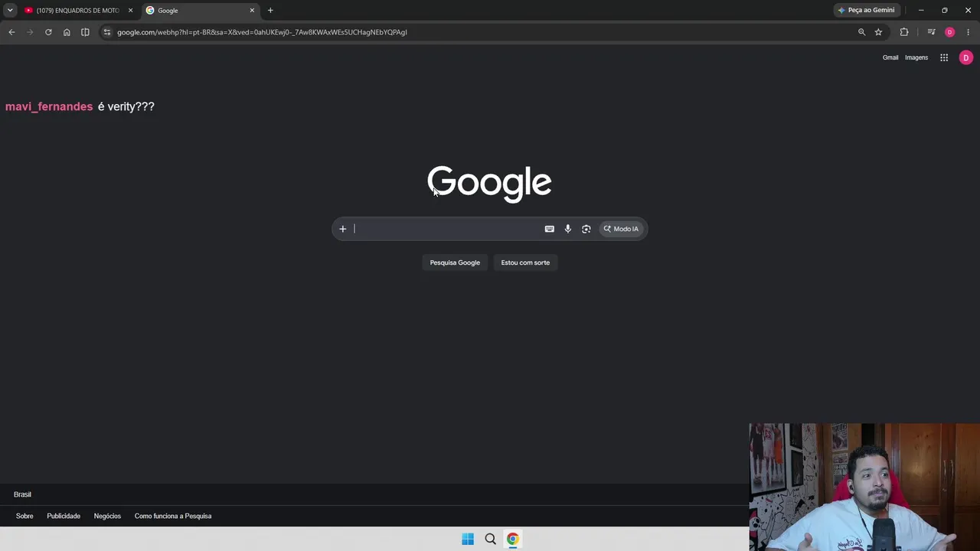Bookmark this page with the star
The image size is (980, 551).
pos(878,32)
